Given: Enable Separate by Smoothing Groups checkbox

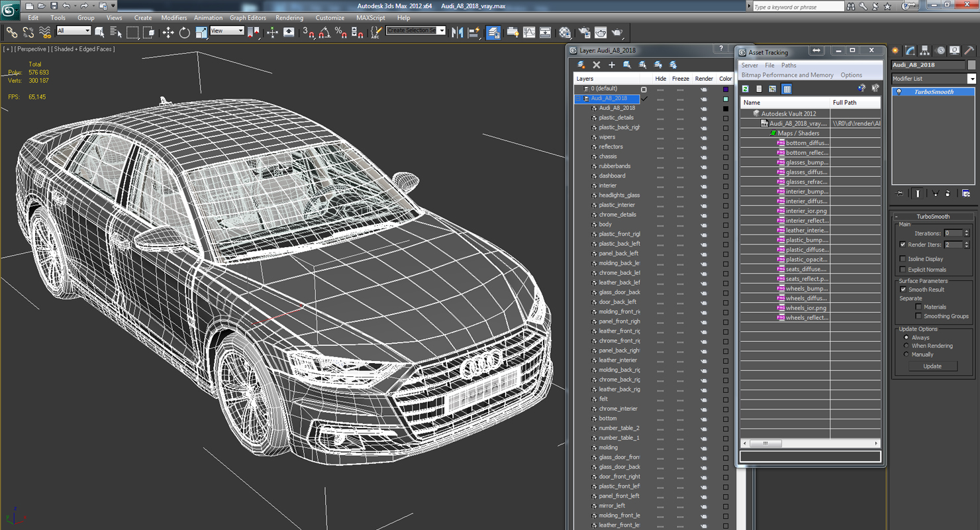Looking at the screenshot, I should point(918,316).
